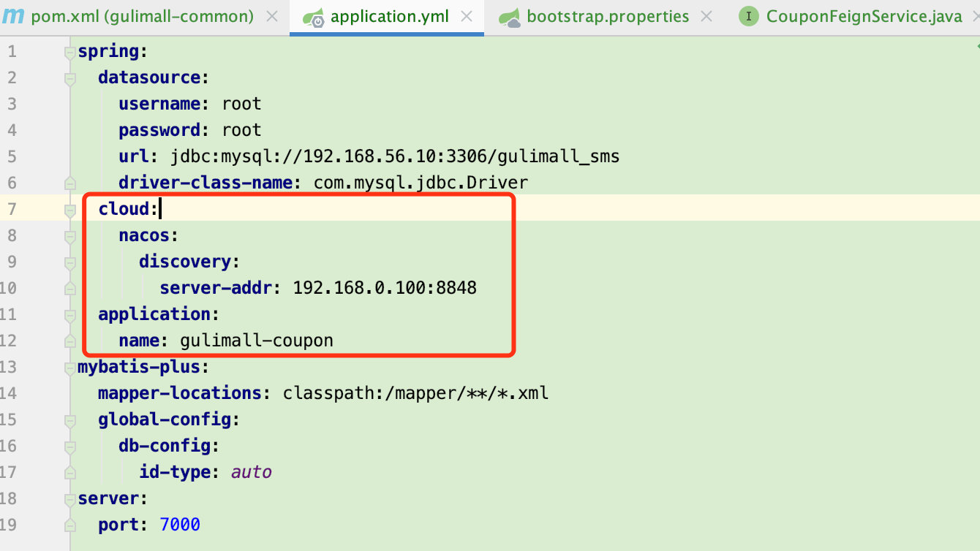The width and height of the screenshot is (980, 551).
Task: Collapse the datasource block fold marker
Action: 70,78
